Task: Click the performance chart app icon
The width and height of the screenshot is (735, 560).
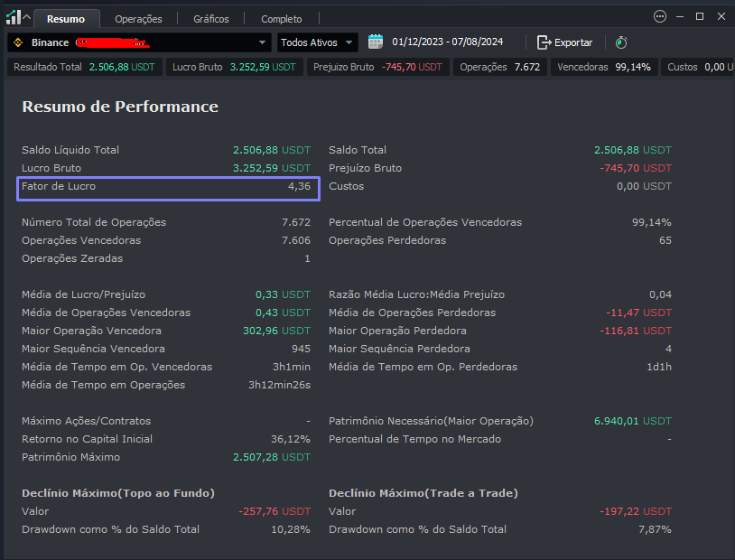Action: (13, 17)
